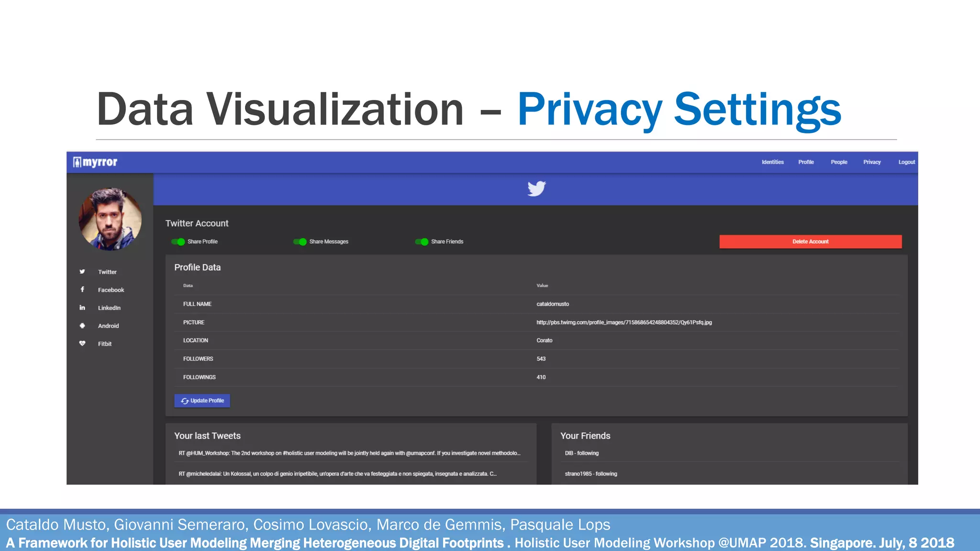Open the Identities menu item
Image resolution: width=980 pixels, height=551 pixels.
tap(773, 162)
